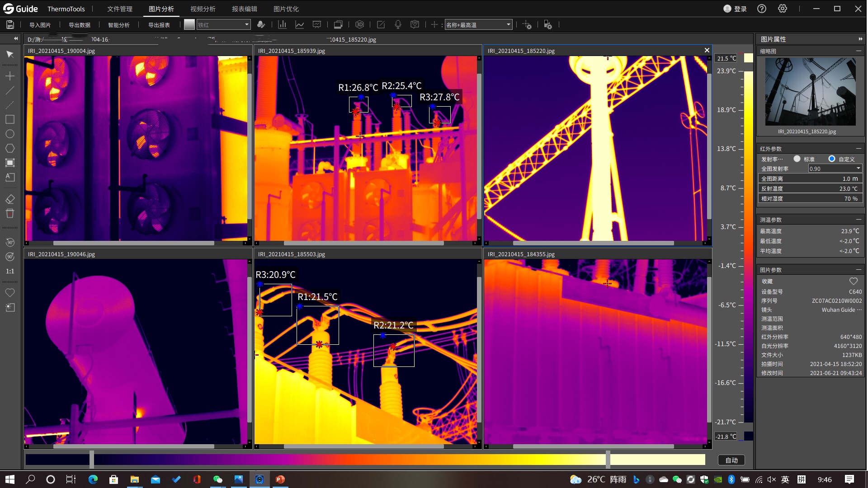Click the 21.5 °C upper scale limit field
Viewport: 868px width, 488px height.
click(x=726, y=58)
